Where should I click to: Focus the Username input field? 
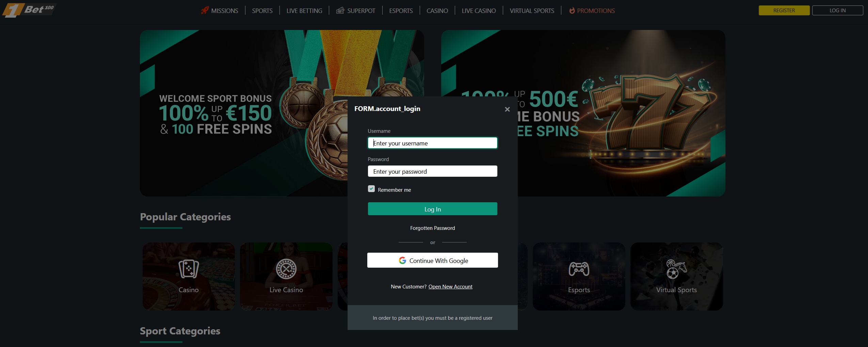[432, 143]
